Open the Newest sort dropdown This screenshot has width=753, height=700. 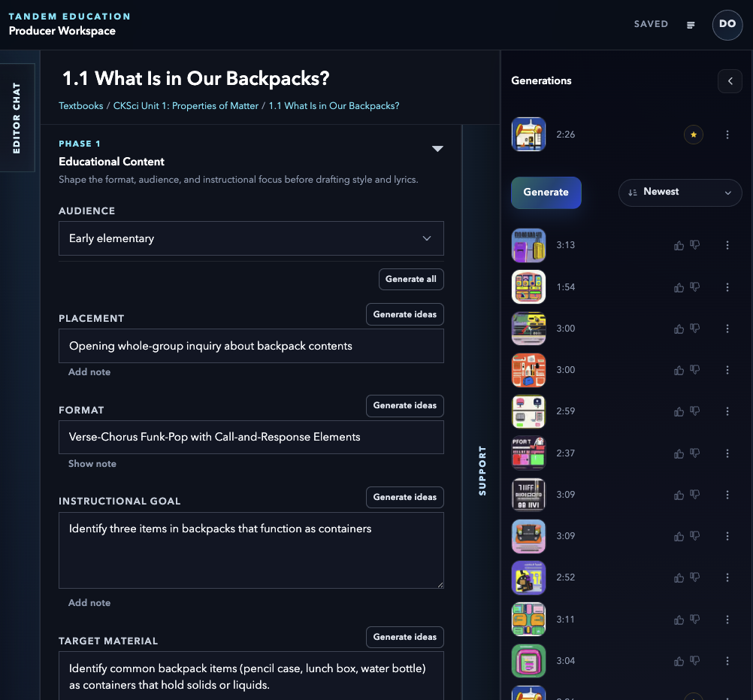click(680, 192)
